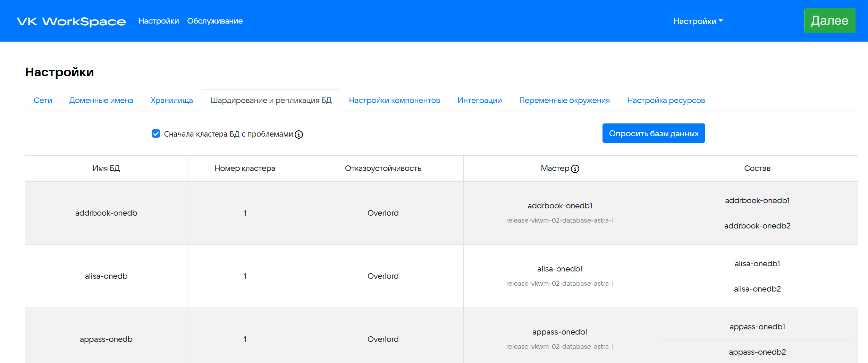Switch to Доменные имена tab
The width and height of the screenshot is (868, 363).
[101, 101]
